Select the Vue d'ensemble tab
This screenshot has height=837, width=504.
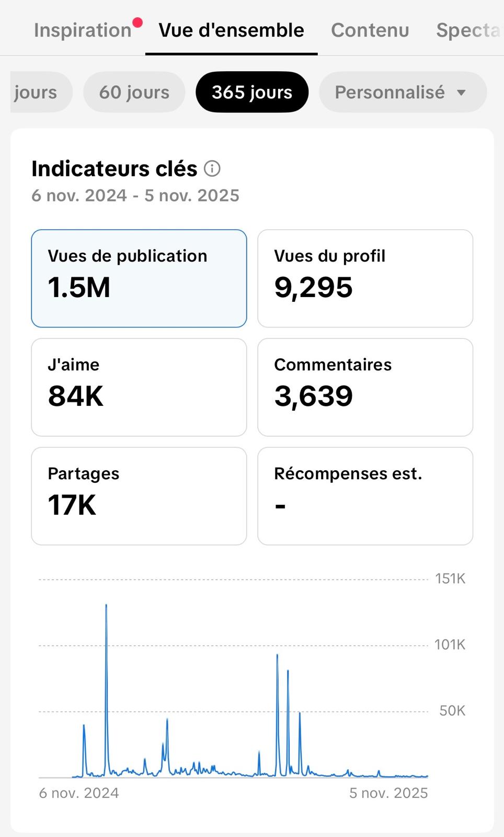231,30
